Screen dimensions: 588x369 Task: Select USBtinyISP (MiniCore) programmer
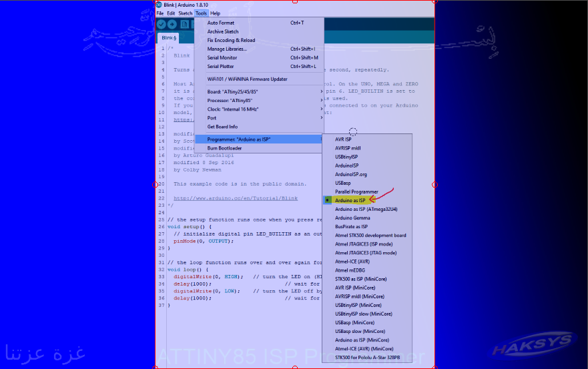click(x=367, y=305)
